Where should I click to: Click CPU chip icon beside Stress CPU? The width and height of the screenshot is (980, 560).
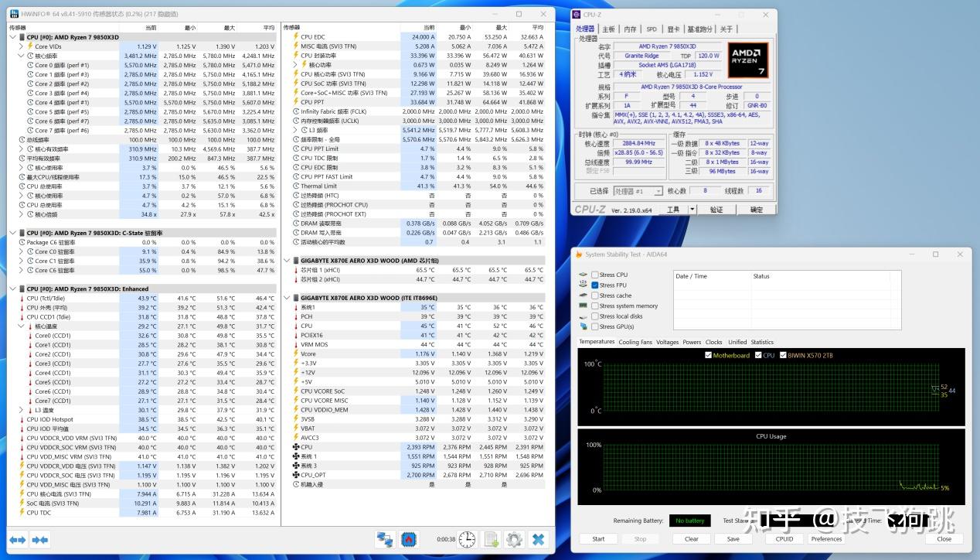tap(583, 275)
